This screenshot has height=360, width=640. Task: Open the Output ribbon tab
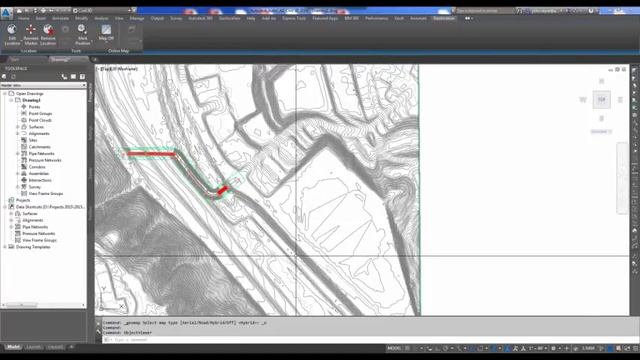pyautogui.click(x=157, y=18)
